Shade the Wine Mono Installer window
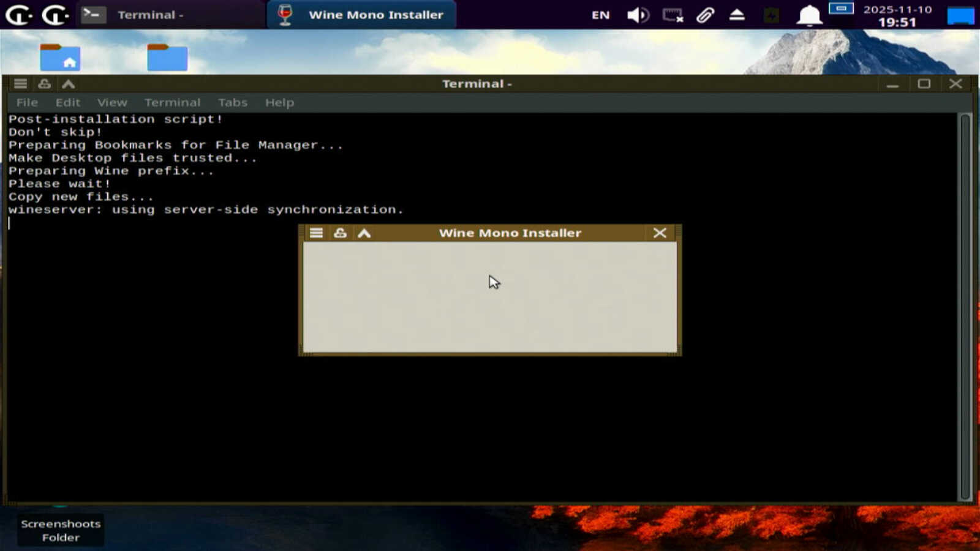The width and height of the screenshot is (980, 551). [364, 233]
